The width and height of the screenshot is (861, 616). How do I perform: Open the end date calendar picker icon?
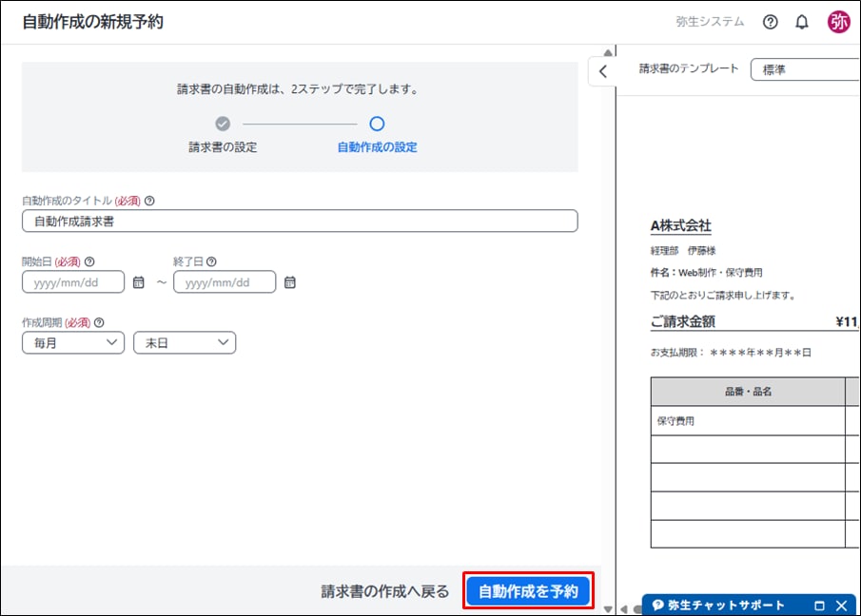pos(290,282)
